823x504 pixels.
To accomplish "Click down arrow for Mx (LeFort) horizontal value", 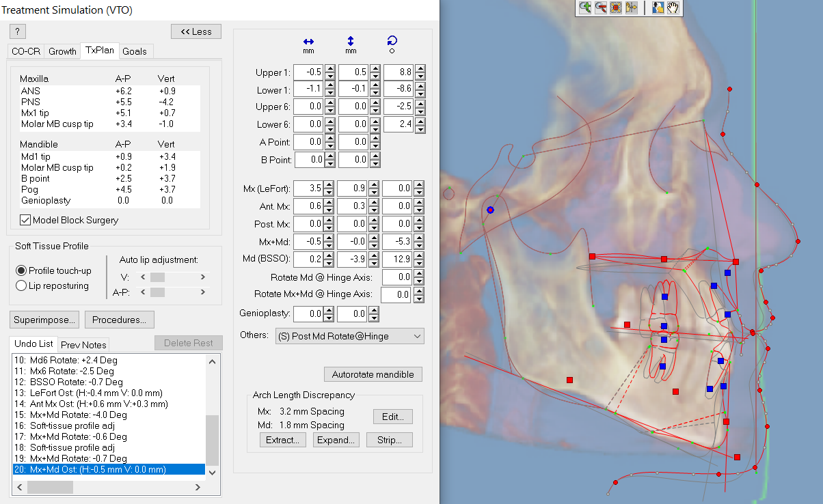I will pyautogui.click(x=330, y=193).
